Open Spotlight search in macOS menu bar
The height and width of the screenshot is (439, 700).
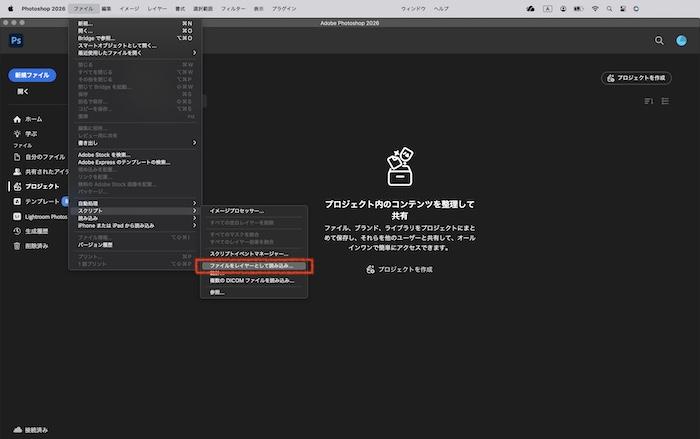[609, 8]
